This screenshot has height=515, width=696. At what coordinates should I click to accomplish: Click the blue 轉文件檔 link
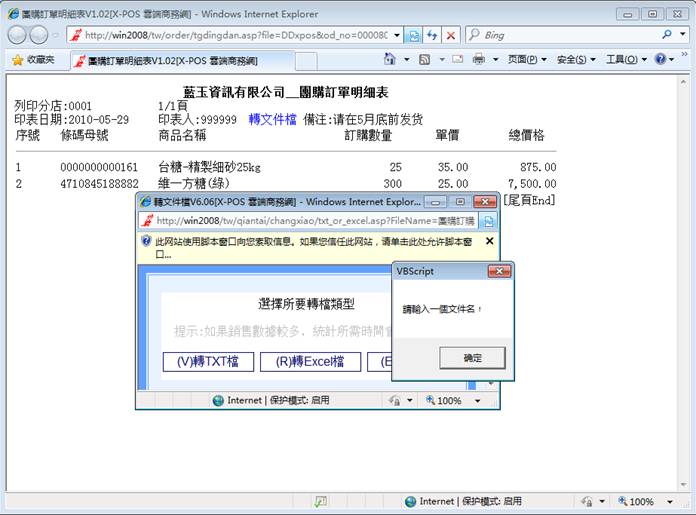pos(272,119)
